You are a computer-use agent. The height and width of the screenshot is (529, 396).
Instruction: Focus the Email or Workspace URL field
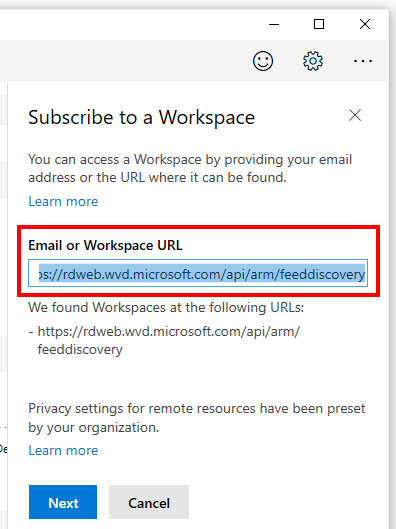click(198, 273)
